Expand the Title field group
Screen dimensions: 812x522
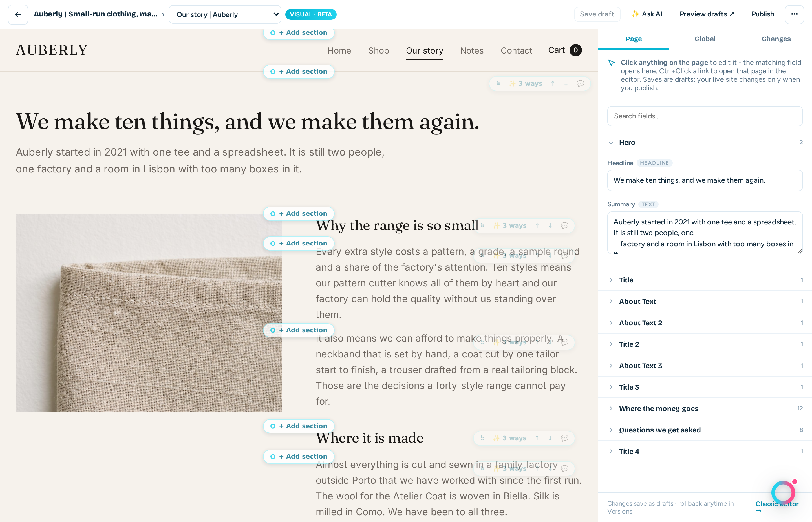pos(705,280)
